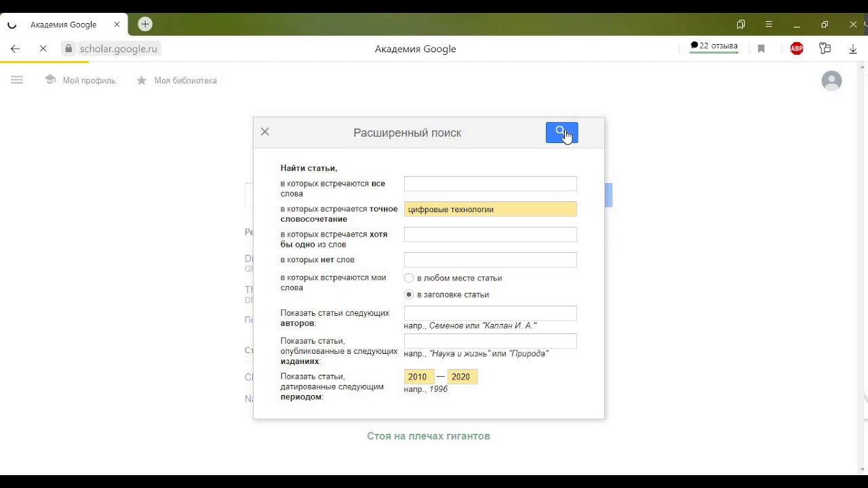Open 'Мой профиль' link

click(x=80, y=80)
